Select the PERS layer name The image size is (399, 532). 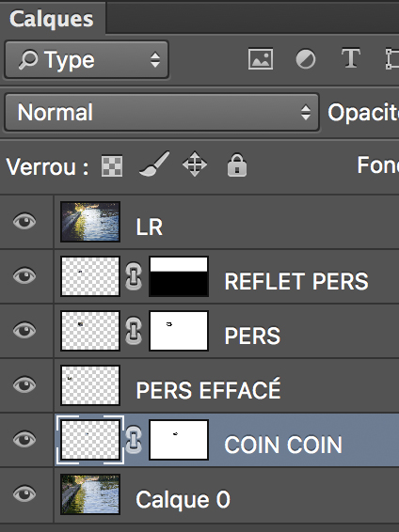[252, 336]
